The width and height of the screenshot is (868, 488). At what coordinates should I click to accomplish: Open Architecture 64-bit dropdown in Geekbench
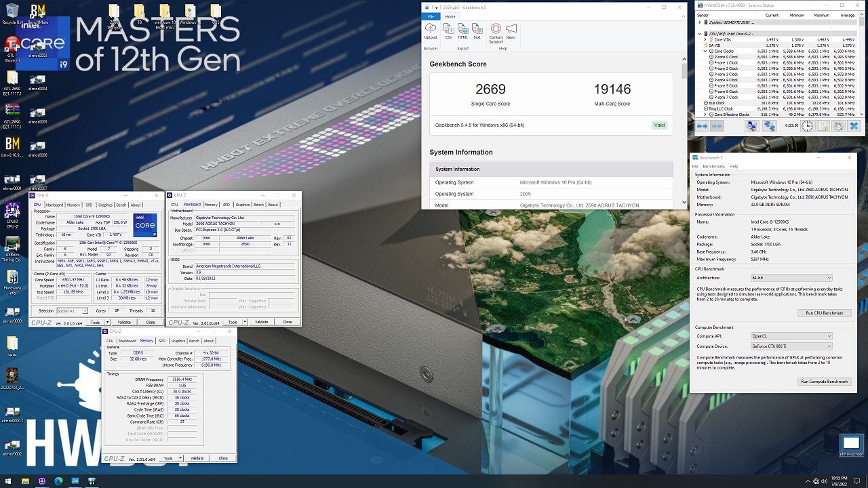791,278
